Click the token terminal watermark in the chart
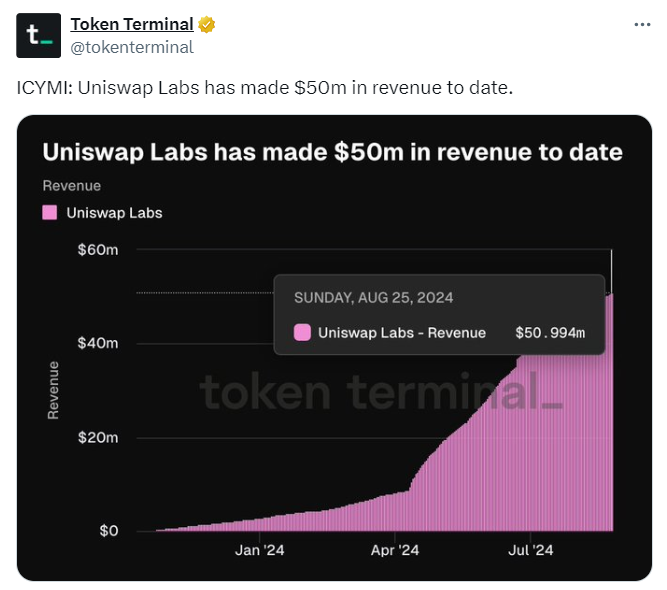 381,391
